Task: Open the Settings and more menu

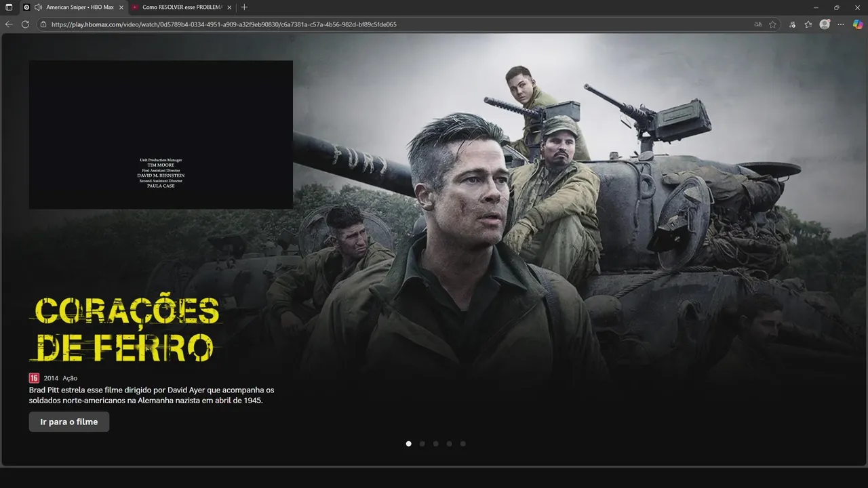Action: click(841, 24)
